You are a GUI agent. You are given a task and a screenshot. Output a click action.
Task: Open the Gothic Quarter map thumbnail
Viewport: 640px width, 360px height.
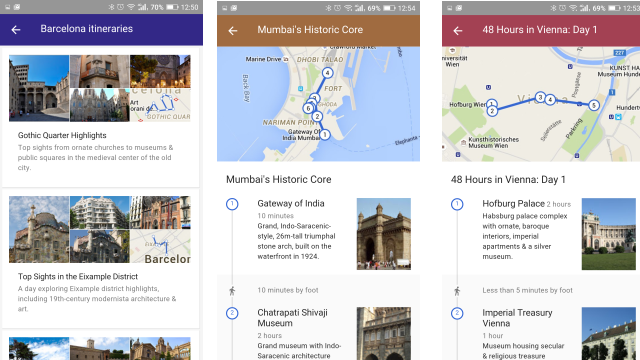point(160,105)
